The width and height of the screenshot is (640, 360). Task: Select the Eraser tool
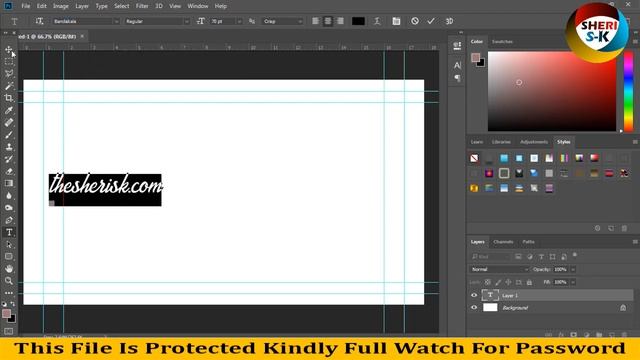coord(9,171)
